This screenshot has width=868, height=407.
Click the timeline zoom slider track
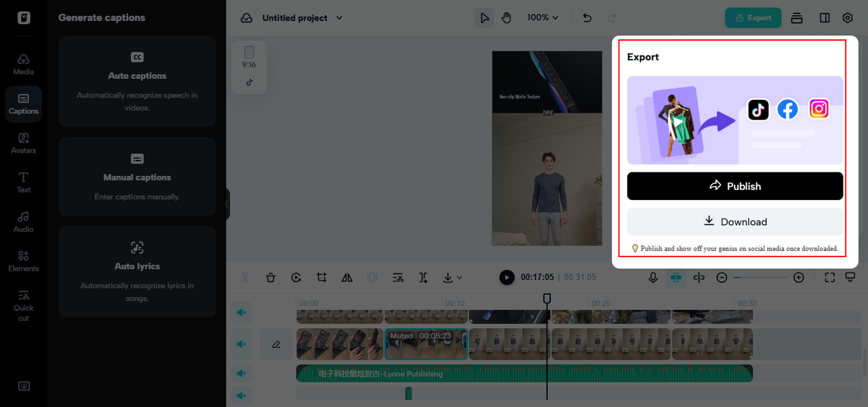(x=760, y=277)
